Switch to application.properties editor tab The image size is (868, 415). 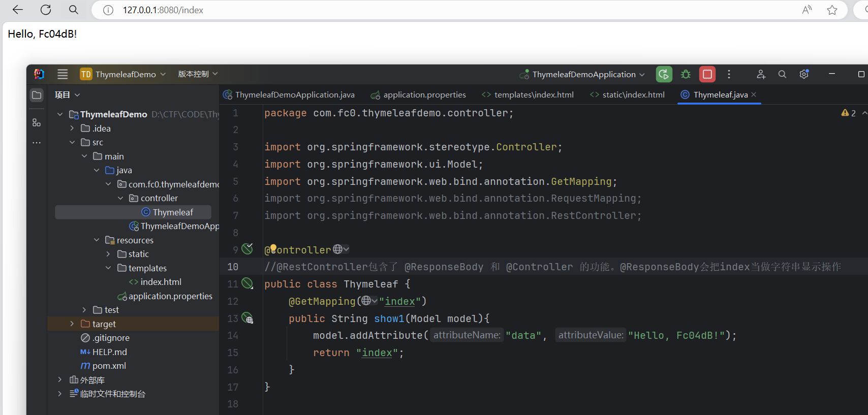[424, 95]
